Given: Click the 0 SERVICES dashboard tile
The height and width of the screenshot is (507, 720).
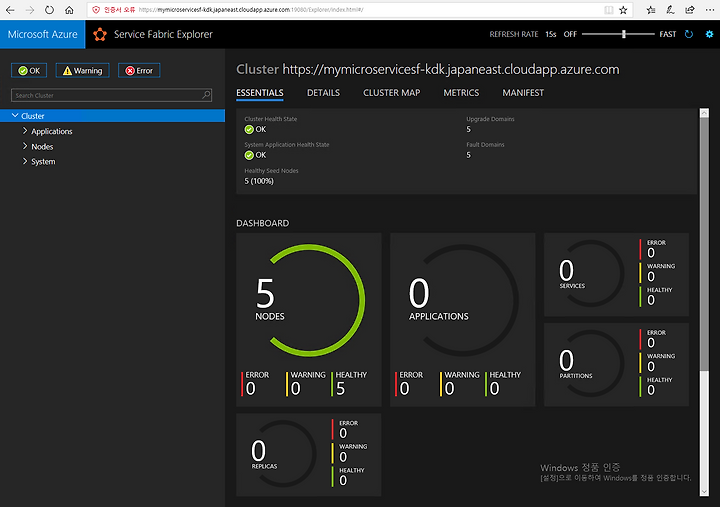Looking at the screenshot, I should coord(616,274).
